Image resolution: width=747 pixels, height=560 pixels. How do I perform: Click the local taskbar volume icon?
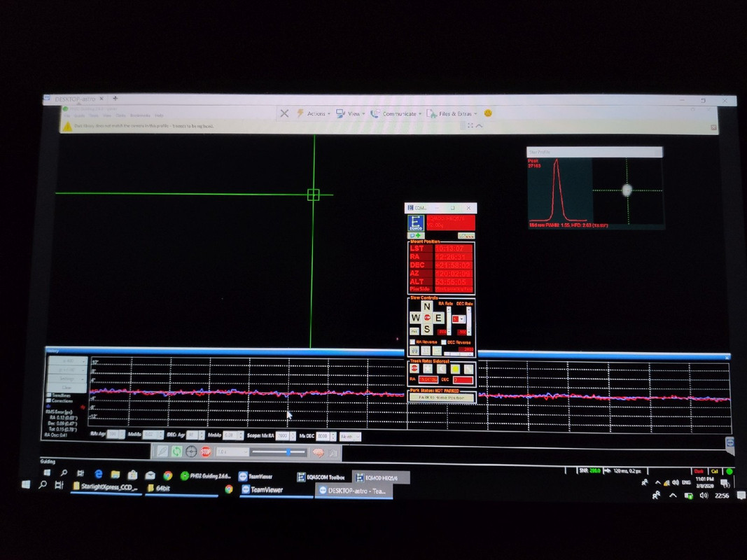704,495
